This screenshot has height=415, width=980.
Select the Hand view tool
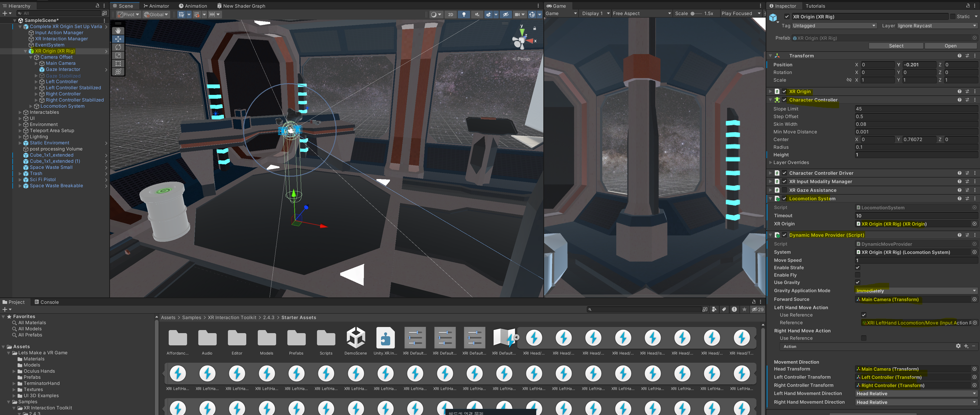pos(118,30)
